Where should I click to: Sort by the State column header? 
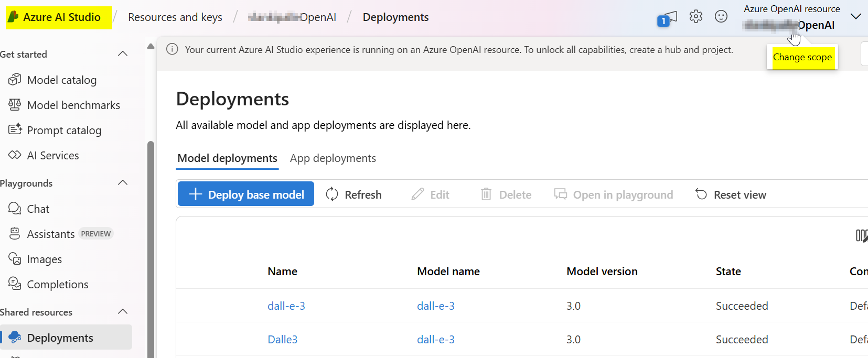click(728, 272)
